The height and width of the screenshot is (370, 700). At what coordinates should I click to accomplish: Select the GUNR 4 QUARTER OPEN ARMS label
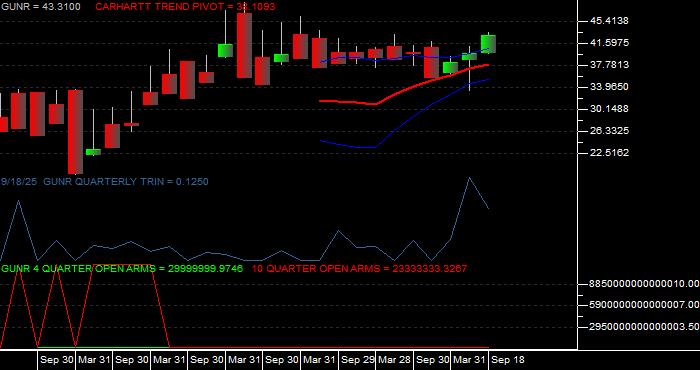pos(122,269)
